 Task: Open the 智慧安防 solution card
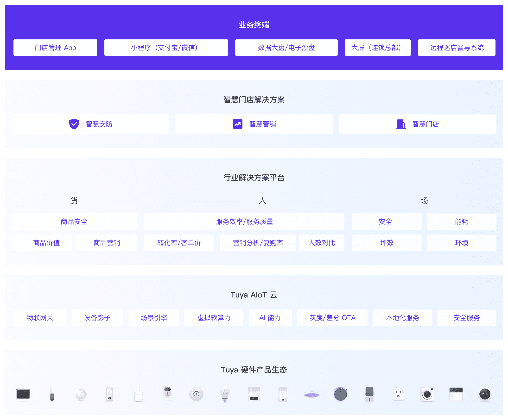coord(90,124)
